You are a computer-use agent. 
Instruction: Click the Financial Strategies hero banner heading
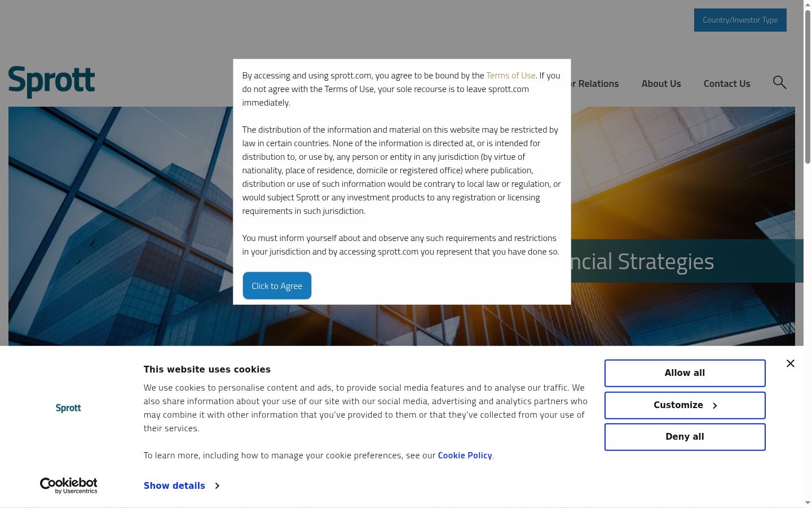point(642,261)
